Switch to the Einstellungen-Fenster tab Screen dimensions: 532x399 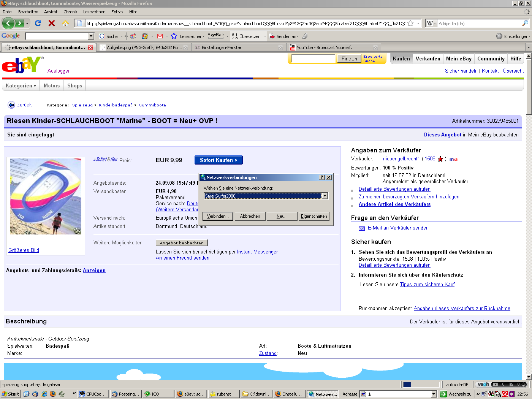(239, 47)
